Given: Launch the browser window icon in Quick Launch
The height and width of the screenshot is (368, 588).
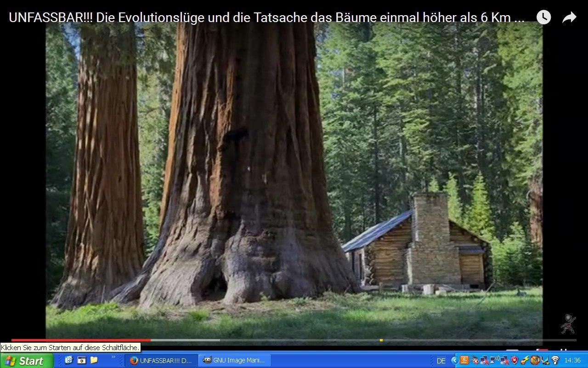Looking at the screenshot, I should 81,360.
